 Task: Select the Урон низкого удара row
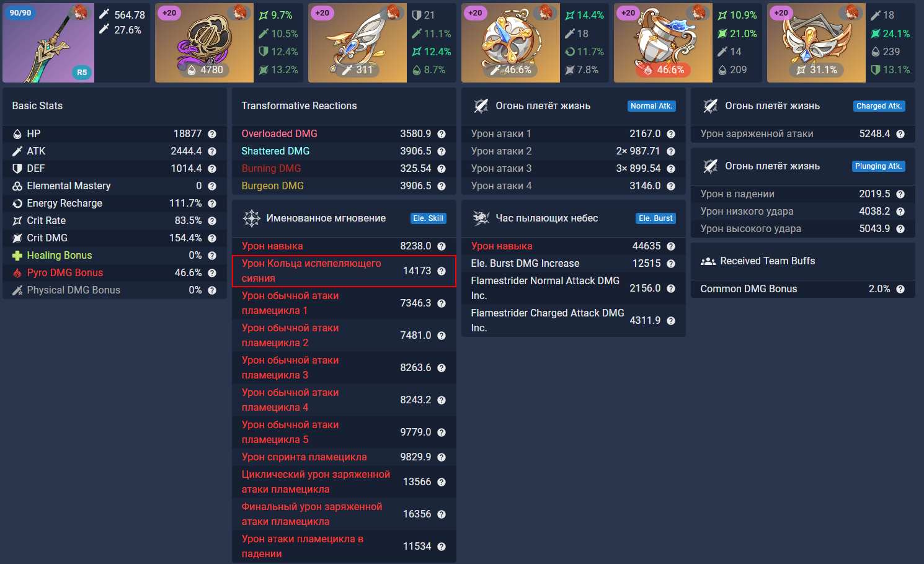803,212
